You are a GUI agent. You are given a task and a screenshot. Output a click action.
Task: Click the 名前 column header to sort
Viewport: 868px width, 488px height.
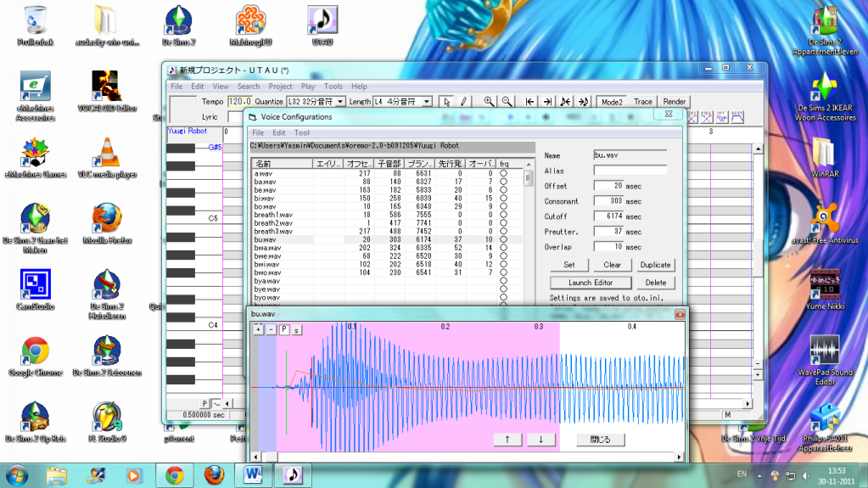pos(281,163)
